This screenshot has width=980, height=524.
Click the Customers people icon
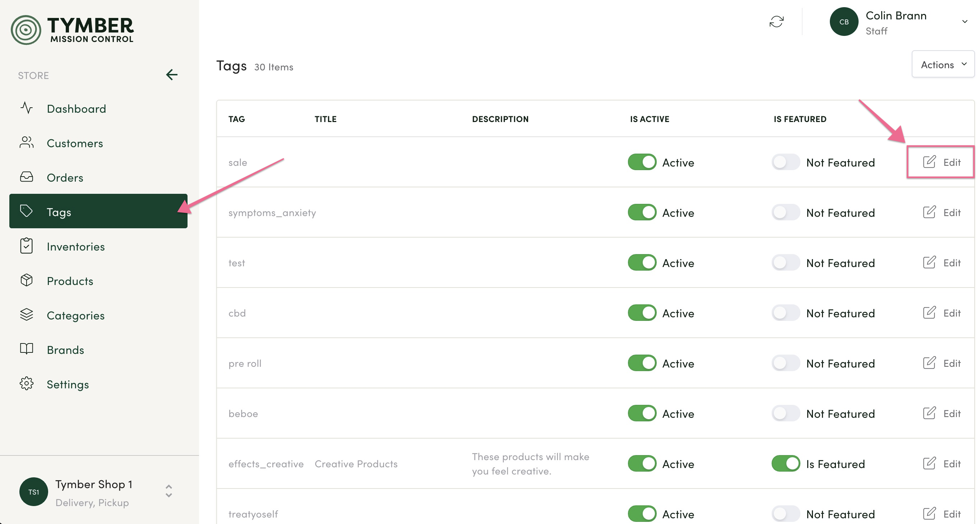(27, 143)
